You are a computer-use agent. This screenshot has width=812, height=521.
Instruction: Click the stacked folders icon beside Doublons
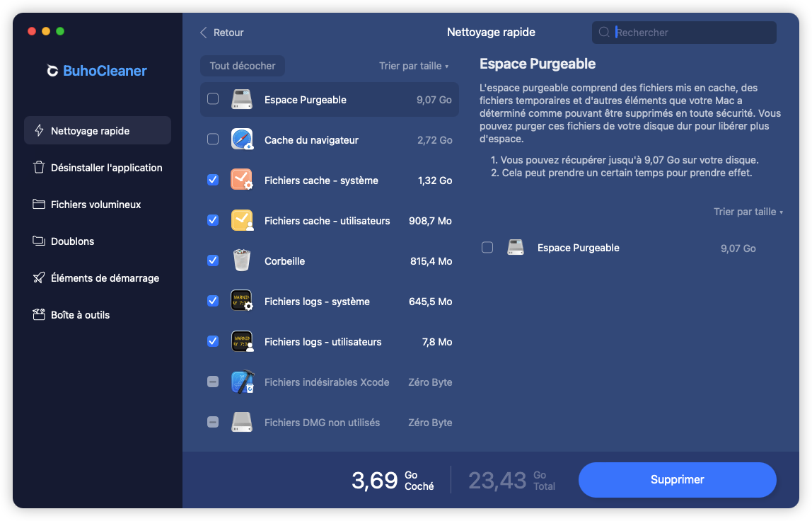pyautogui.click(x=39, y=241)
